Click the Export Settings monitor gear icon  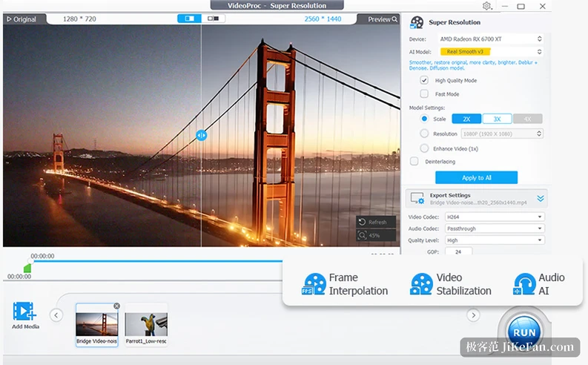point(417,198)
